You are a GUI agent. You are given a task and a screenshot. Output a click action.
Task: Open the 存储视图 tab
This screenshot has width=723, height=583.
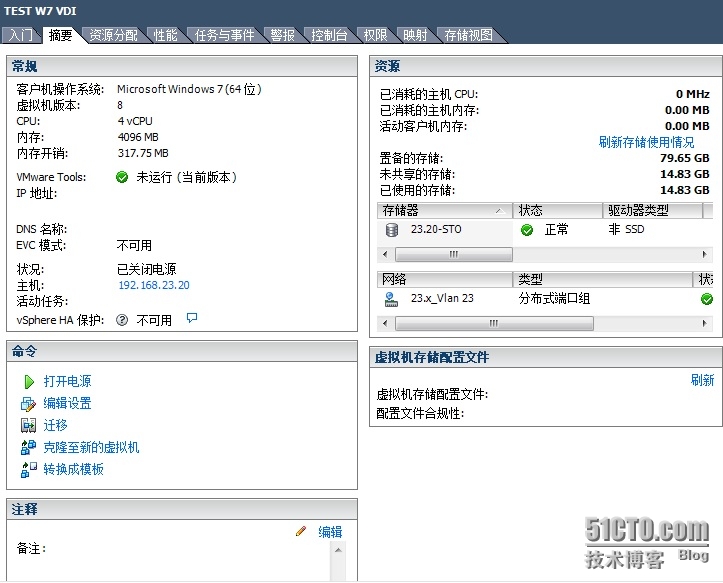(468, 35)
